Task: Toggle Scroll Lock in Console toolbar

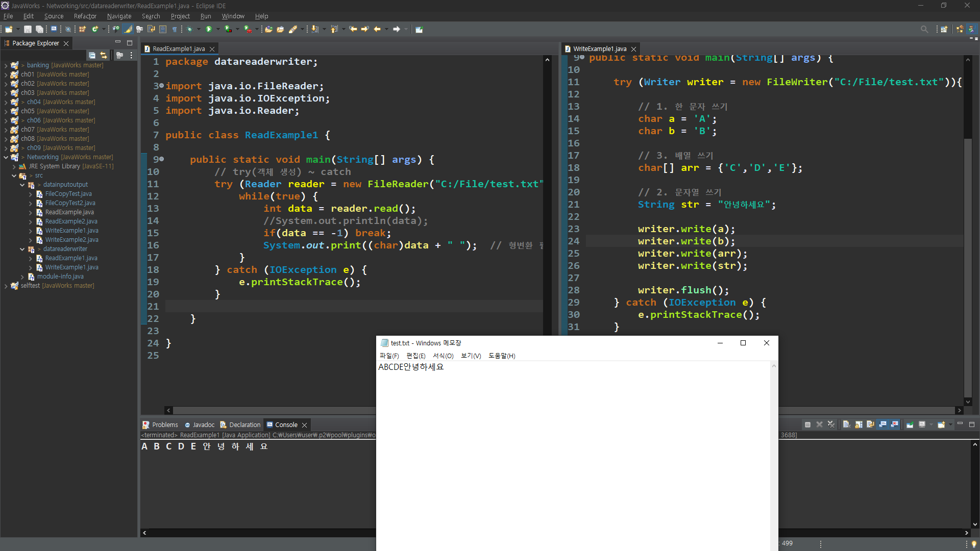Action: click(859, 424)
